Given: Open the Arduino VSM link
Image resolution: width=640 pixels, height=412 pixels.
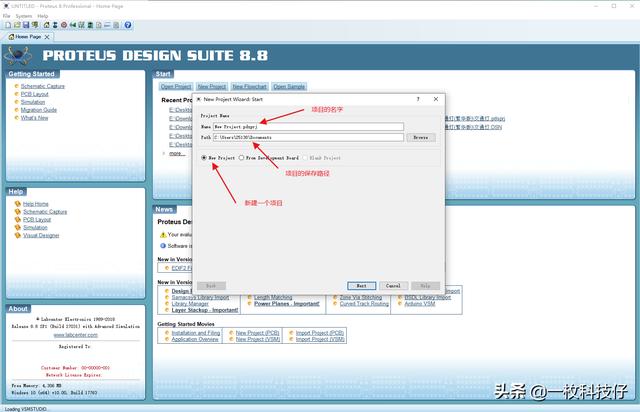Looking at the screenshot, I should (420, 304).
